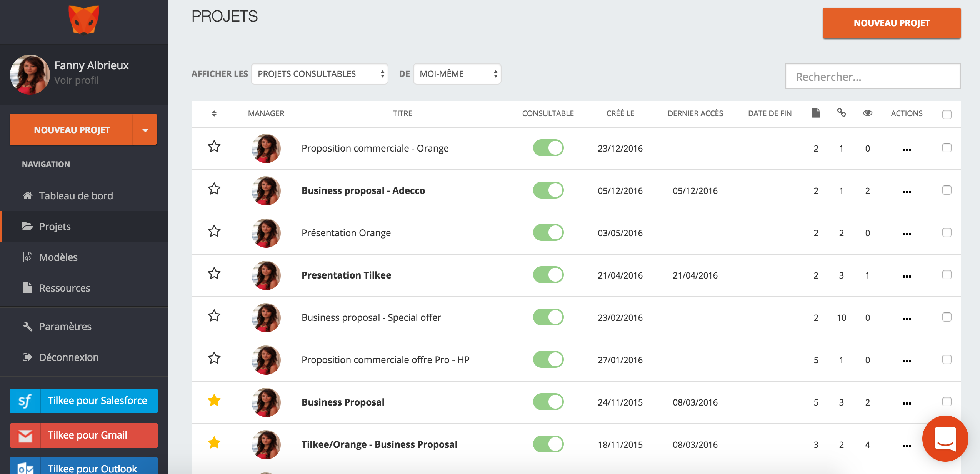Open the chat support bubble
This screenshot has height=474, width=980.
945,439
